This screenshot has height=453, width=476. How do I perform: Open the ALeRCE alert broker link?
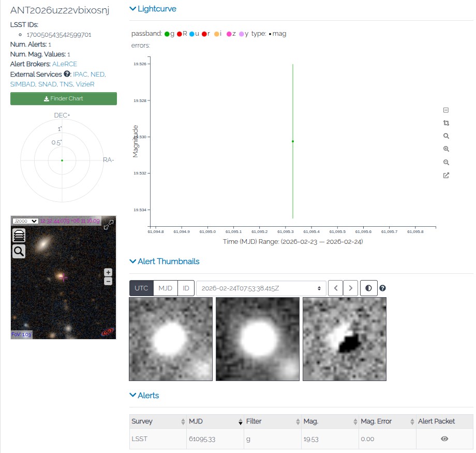click(x=65, y=64)
